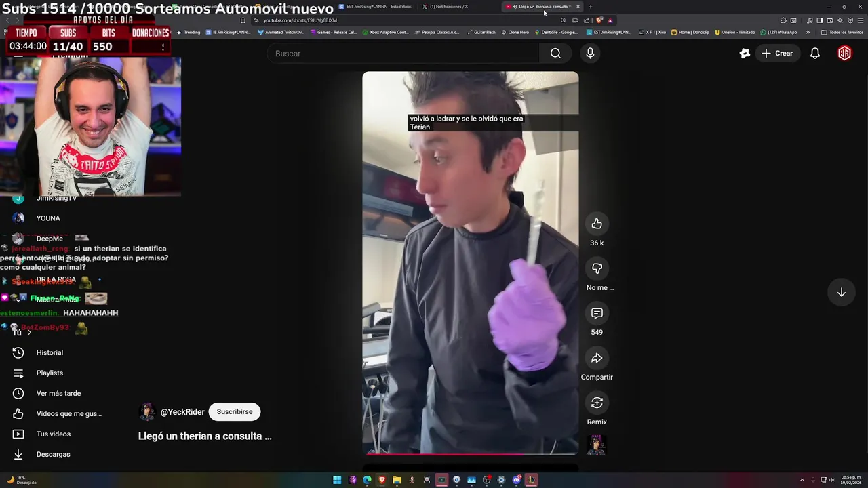Open the Games - Release Calendar bookmark
The image size is (868, 488).
click(x=334, y=32)
